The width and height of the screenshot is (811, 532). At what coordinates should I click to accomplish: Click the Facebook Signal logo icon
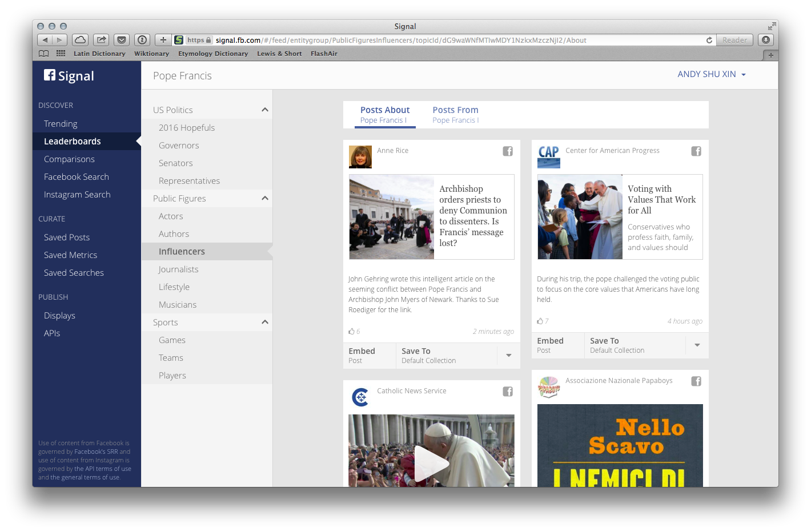[50, 75]
